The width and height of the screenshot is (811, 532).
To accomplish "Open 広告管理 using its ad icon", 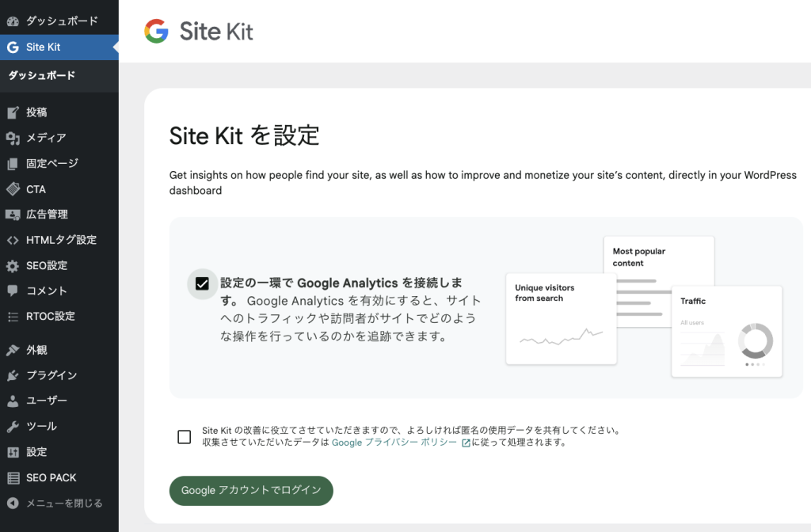I will point(12,214).
